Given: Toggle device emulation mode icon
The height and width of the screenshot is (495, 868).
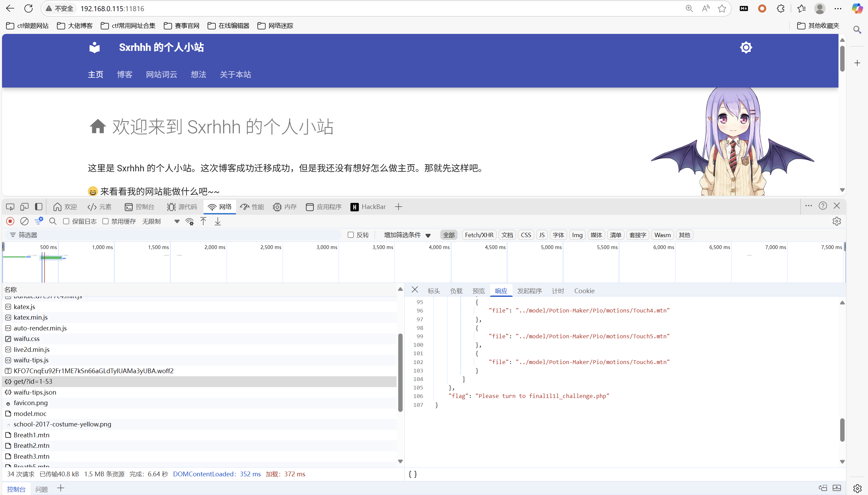Looking at the screenshot, I should coord(24,207).
